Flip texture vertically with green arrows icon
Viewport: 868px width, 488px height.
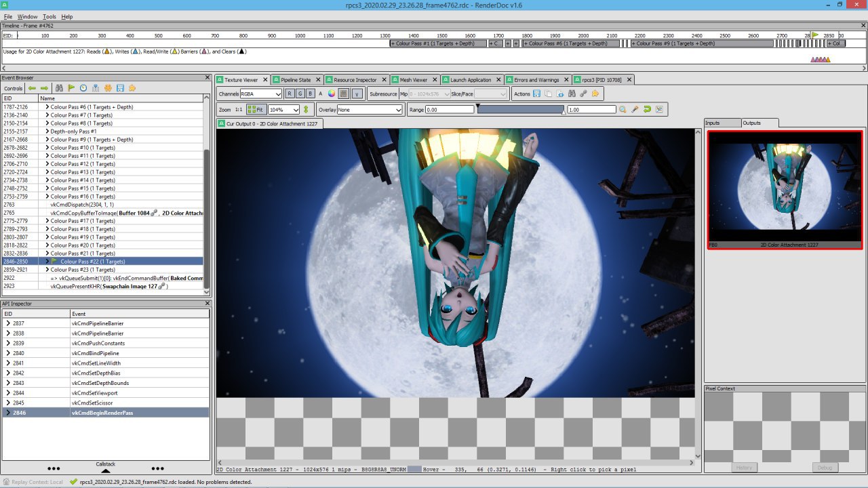[306, 109]
